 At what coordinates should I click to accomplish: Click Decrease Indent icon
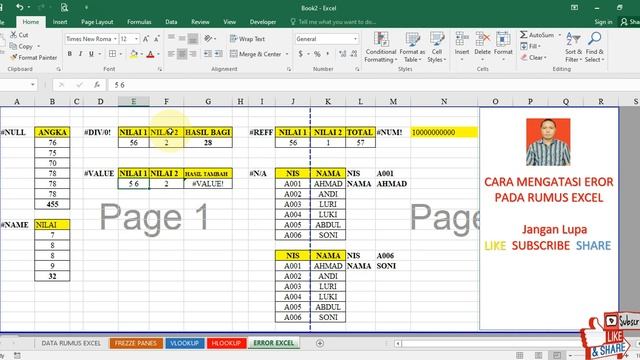[x=208, y=54]
